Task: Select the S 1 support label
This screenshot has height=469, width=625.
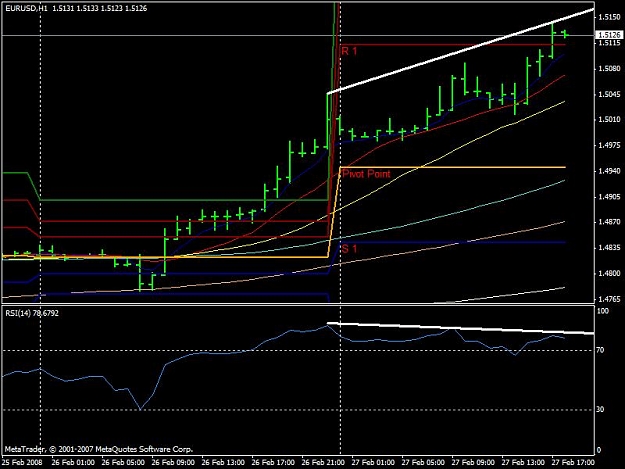Action: pos(349,249)
